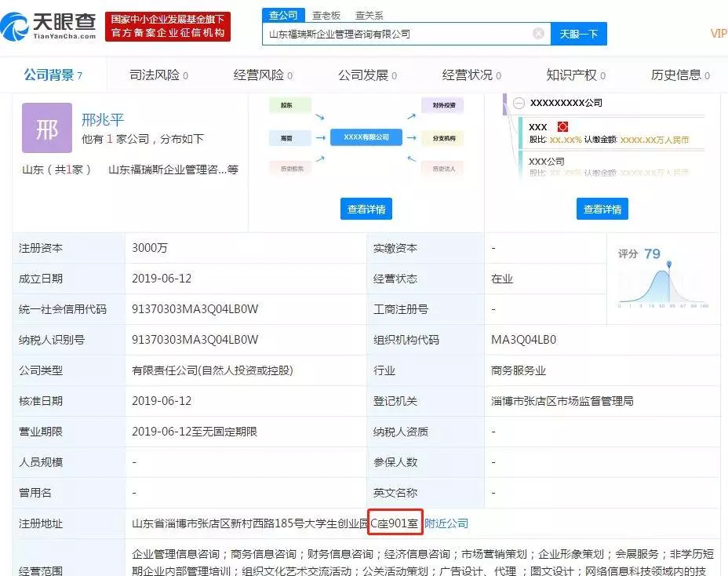Screen dimensions: 728x576
Task: Show the 经营状况 section tab
Action: click(471, 75)
